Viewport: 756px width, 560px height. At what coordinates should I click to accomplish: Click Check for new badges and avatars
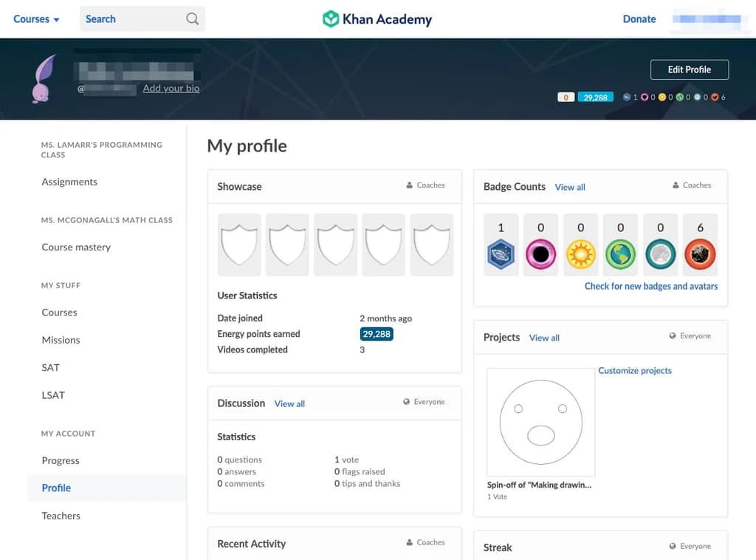(651, 286)
